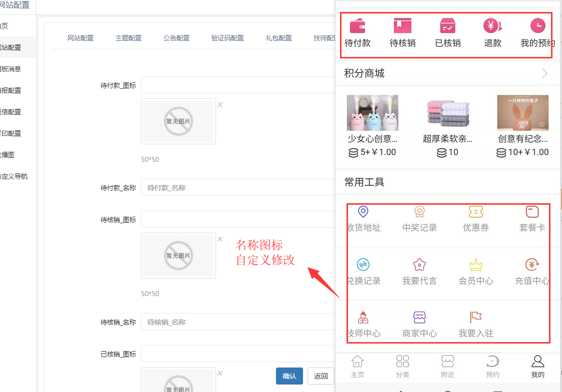Open 模板消息 in the left sidebar
The height and width of the screenshot is (392, 562).
point(11,69)
